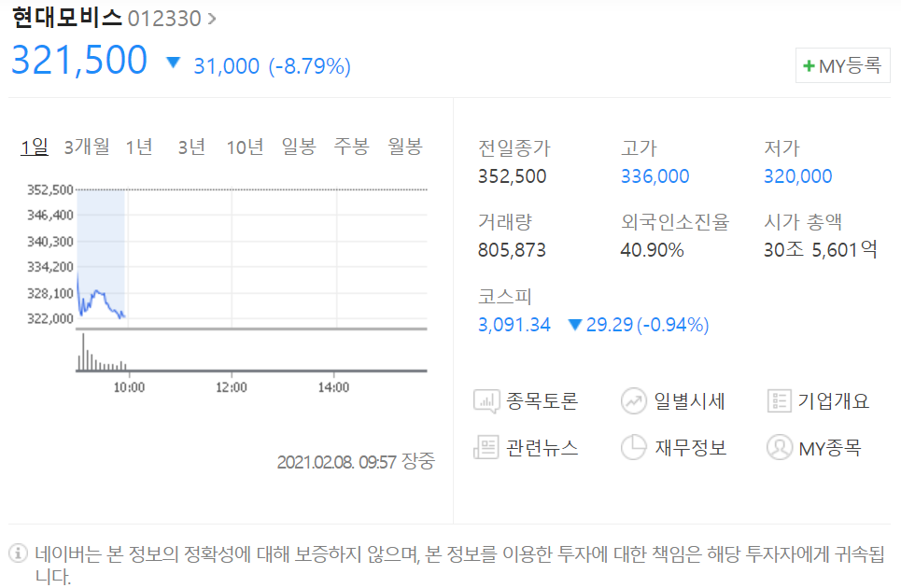Screen dimensions: 901x588
Task: Open stock details via chevron after 012330
Action: (212, 19)
